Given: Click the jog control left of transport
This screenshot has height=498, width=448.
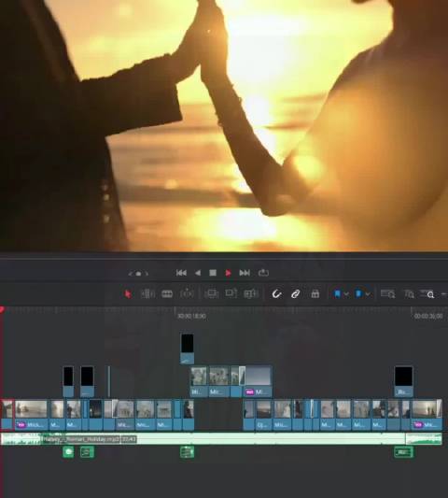Looking at the screenshot, I should click(138, 274).
